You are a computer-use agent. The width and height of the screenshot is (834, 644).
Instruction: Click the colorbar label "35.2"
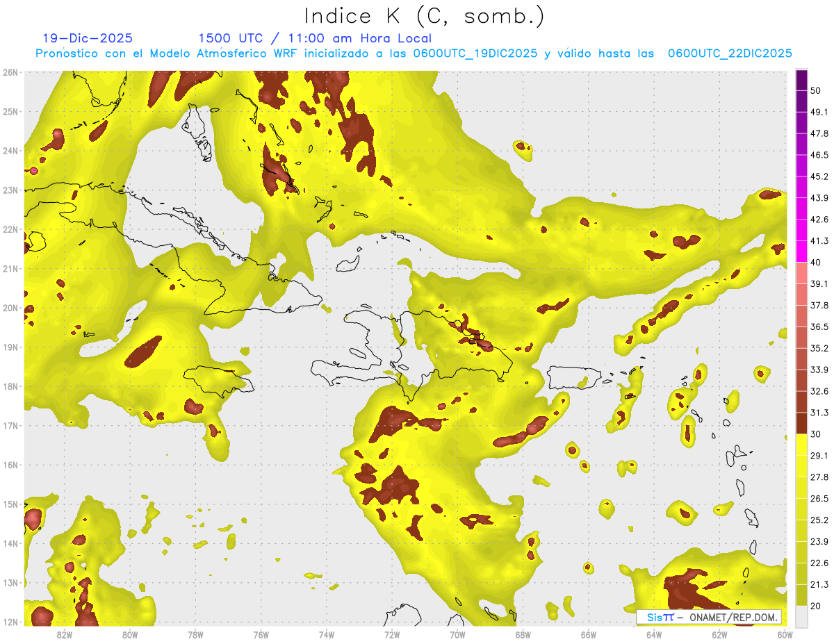pyautogui.click(x=819, y=348)
